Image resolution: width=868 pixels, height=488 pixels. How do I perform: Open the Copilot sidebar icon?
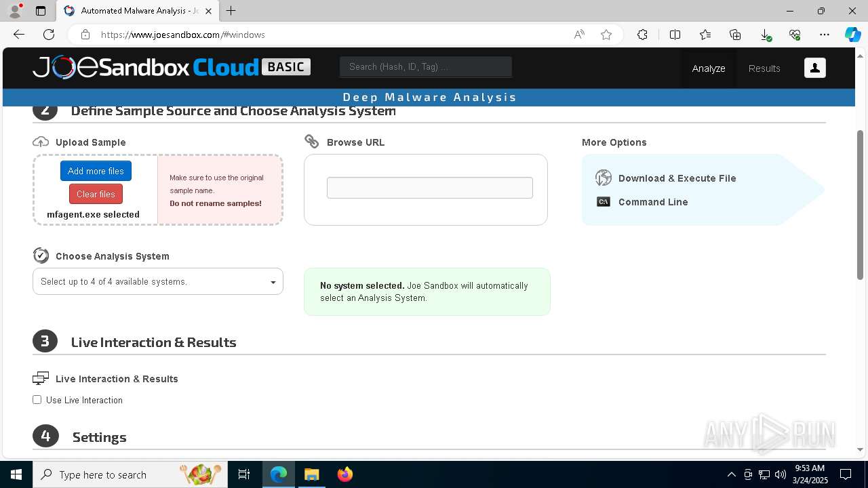(852, 35)
